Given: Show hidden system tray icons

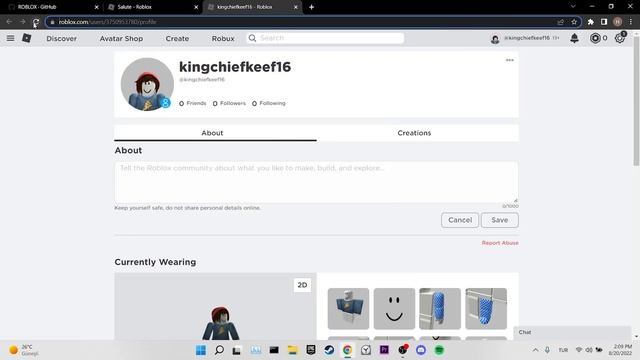Looking at the screenshot, I should tap(535, 350).
